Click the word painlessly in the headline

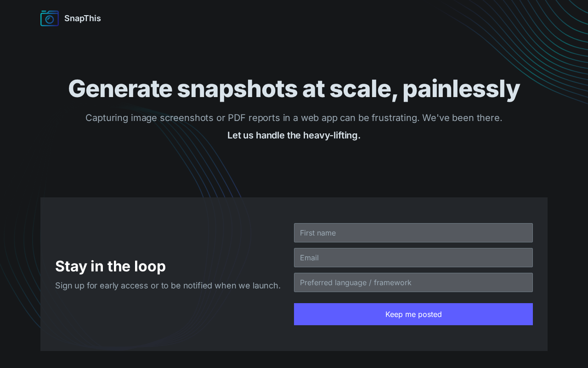tap(461, 89)
